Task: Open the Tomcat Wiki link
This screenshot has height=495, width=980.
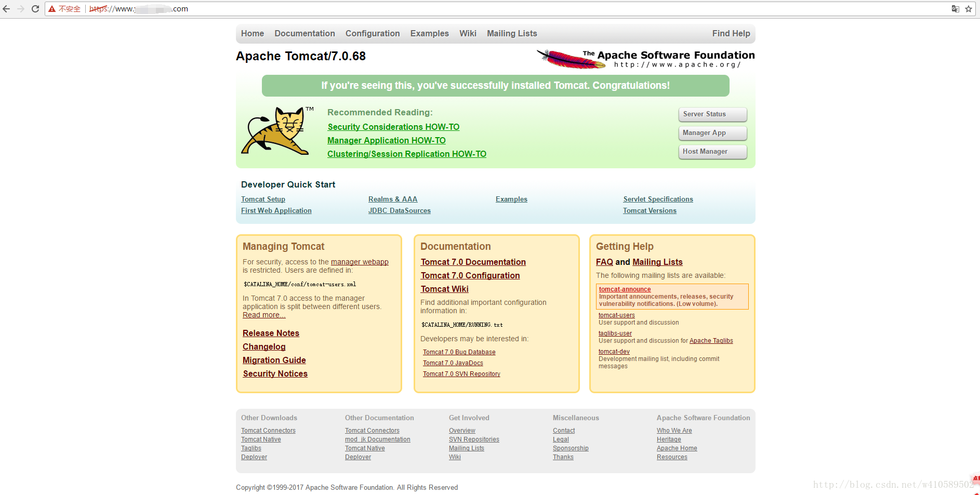Action: coord(445,289)
